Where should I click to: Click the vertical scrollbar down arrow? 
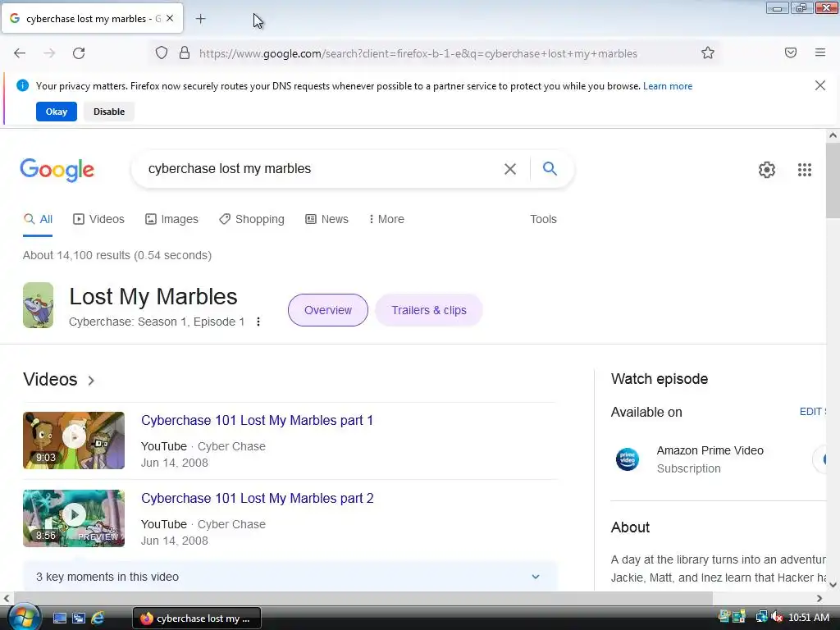click(x=833, y=584)
